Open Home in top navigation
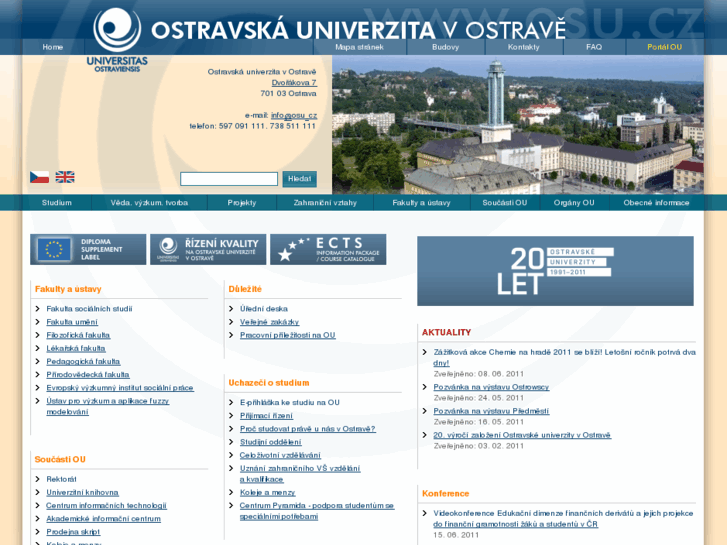Viewport: 727px width, 545px height. [53, 47]
